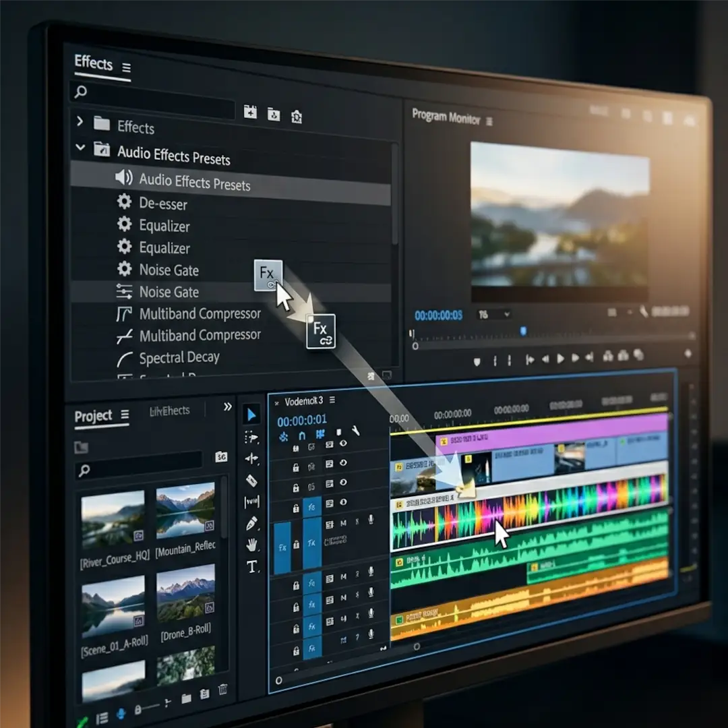Step forward one frame in Program Monitor

tap(575, 357)
